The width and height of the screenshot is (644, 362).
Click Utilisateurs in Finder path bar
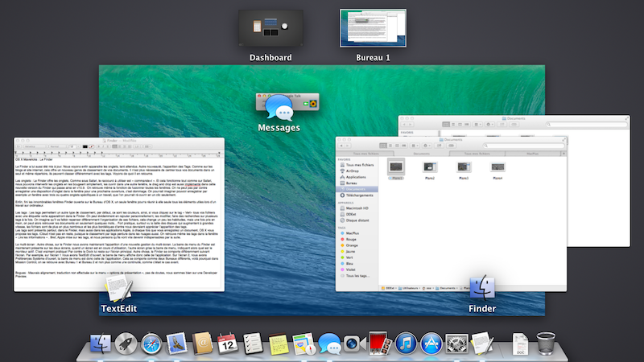pos(409,288)
